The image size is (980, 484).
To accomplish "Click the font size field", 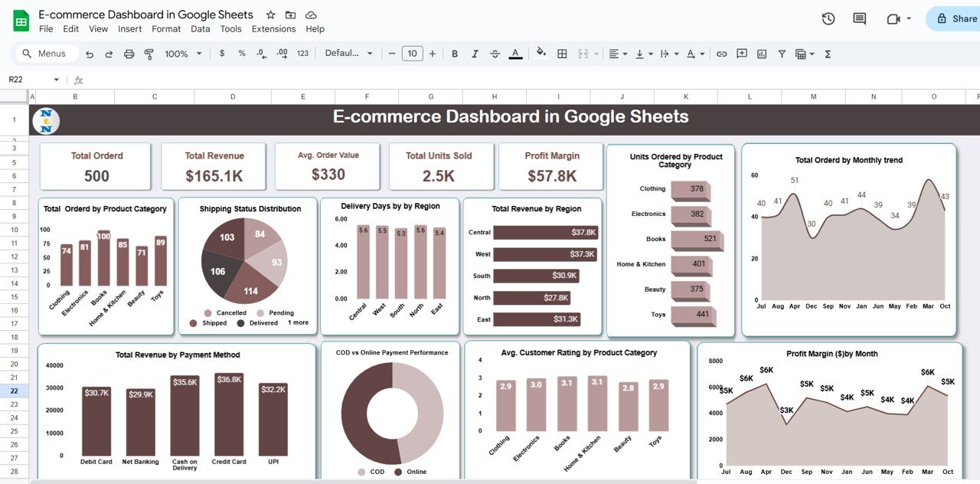I will point(412,54).
